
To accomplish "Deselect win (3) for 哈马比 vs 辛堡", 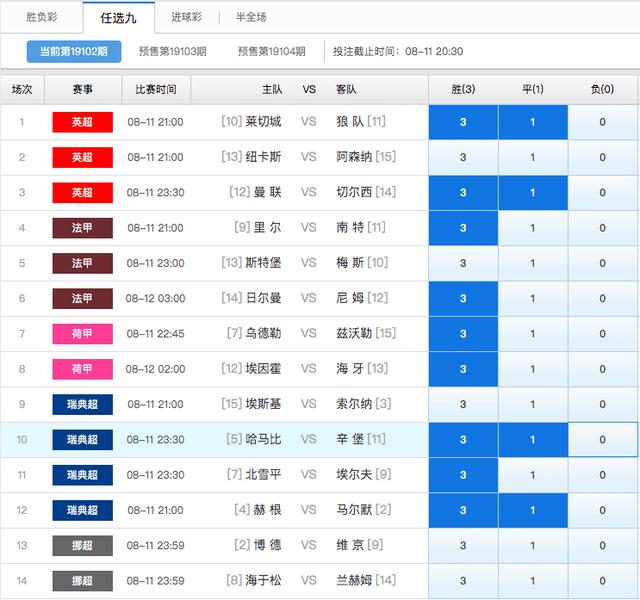I will point(463,440).
